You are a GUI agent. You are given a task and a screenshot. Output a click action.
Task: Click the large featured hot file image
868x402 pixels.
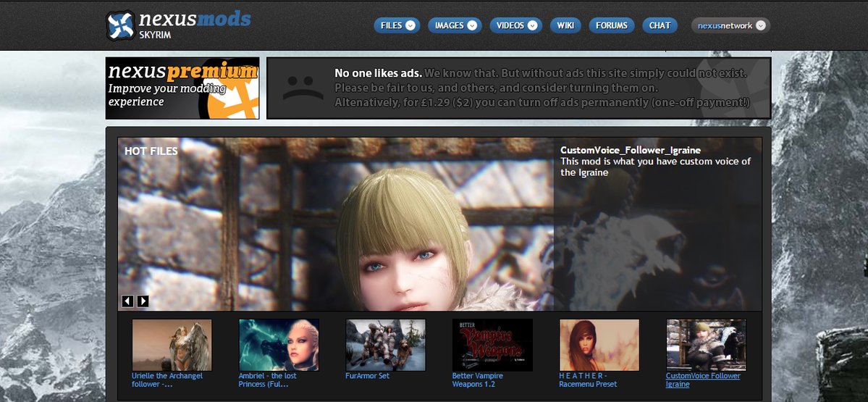click(x=335, y=225)
